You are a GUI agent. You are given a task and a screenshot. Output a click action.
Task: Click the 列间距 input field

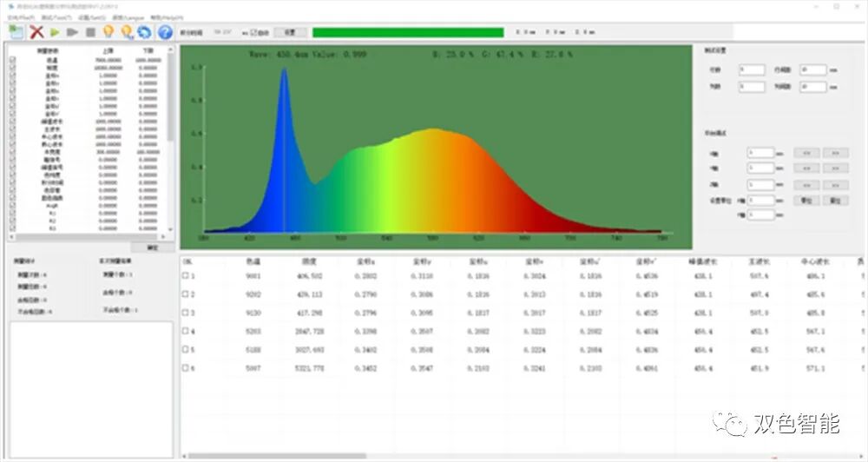(812, 87)
